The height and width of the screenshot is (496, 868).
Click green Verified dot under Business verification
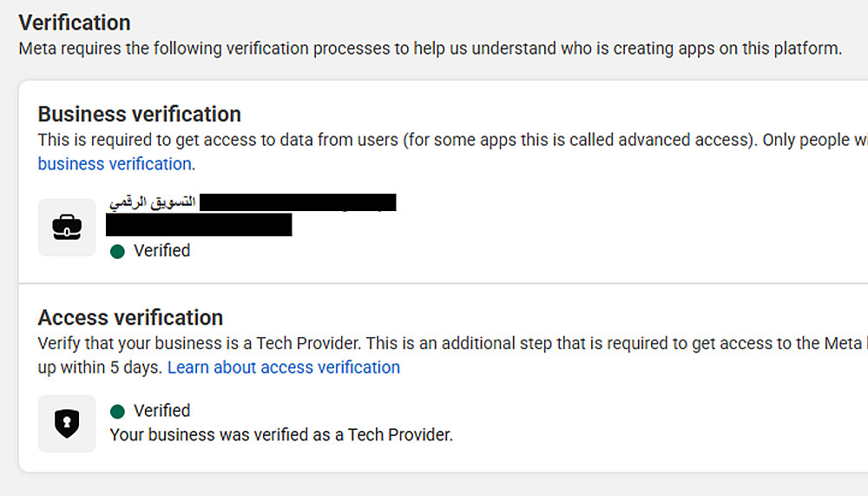coord(118,251)
